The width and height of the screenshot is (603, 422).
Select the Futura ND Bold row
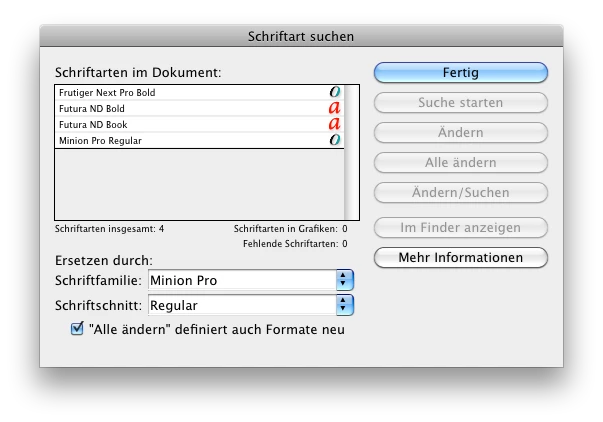200,108
